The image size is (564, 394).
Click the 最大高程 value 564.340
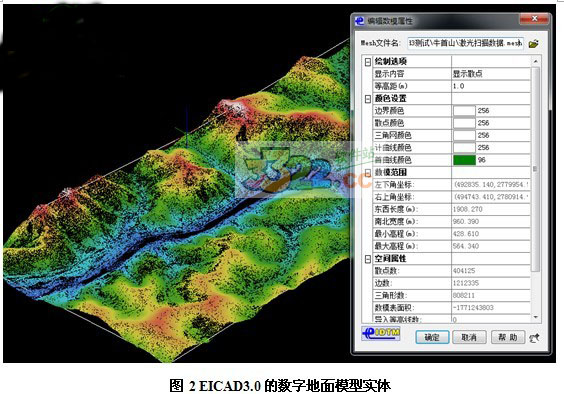pyautogui.click(x=466, y=246)
